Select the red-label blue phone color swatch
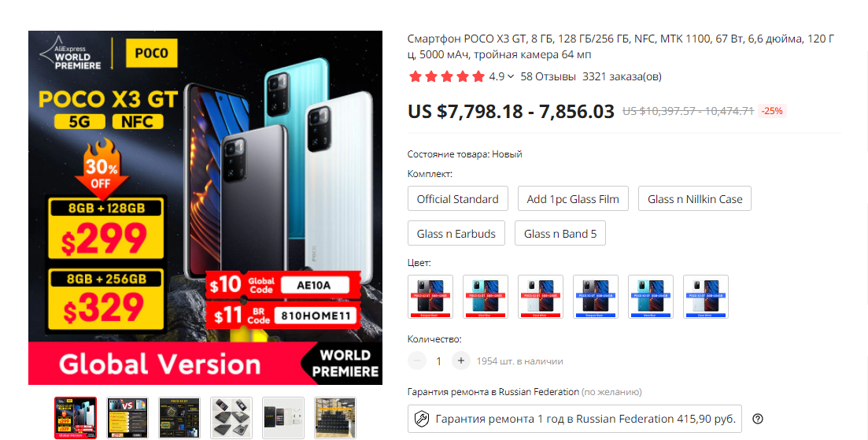This screenshot has height=440, width=868. coord(486,297)
